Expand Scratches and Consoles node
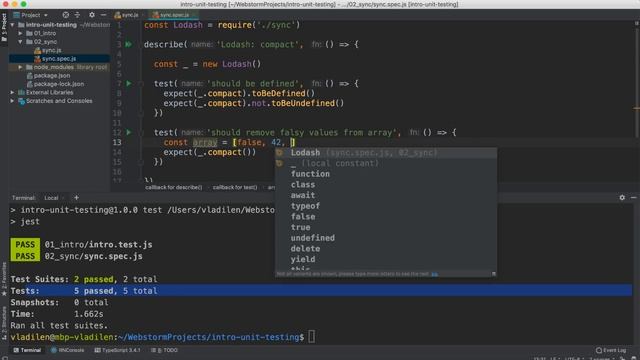The image size is (640, 360). [x=13, y=101]
